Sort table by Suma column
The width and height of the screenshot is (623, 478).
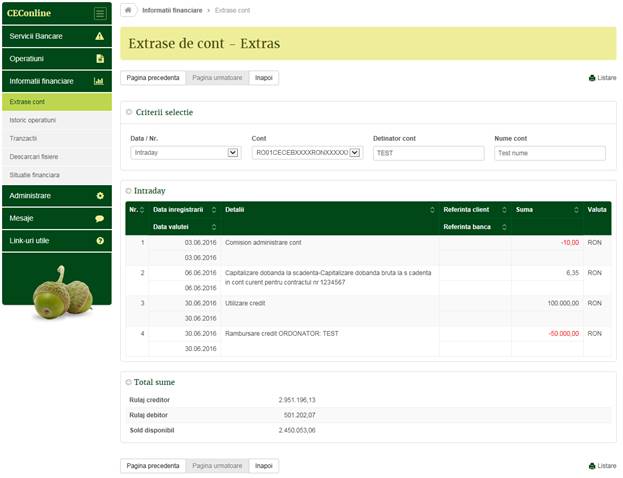point(577,210)
